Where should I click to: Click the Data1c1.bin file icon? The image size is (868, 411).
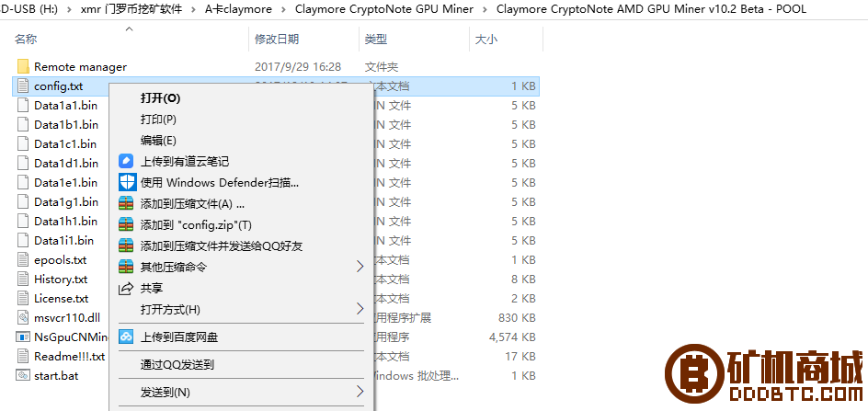tap(23, 144)
